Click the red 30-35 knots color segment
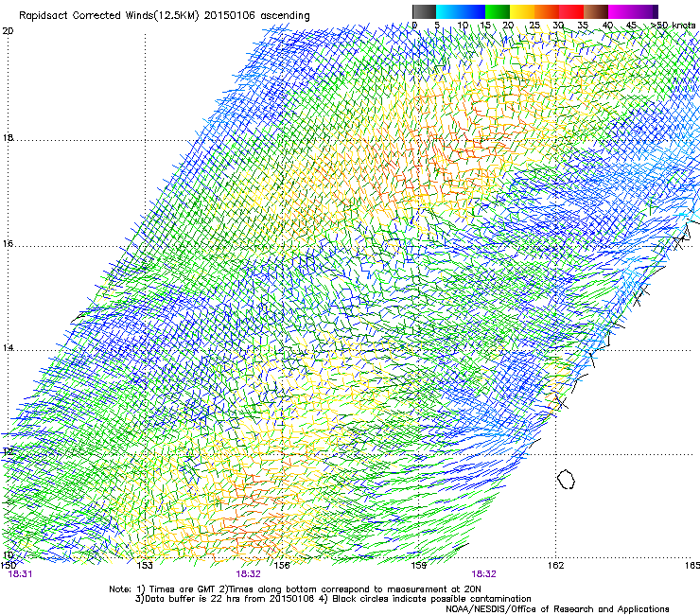The image size is (700, 615). [x=571, y=11]
